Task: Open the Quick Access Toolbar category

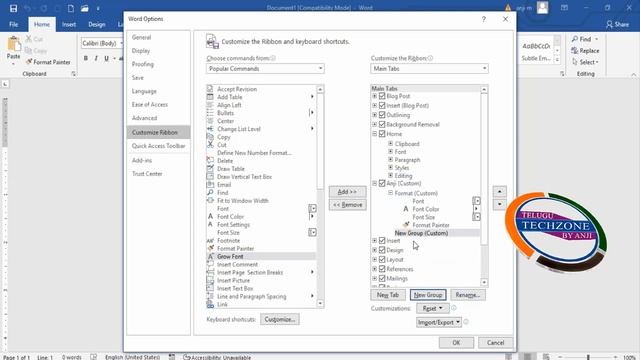Action: click(158, 146)
